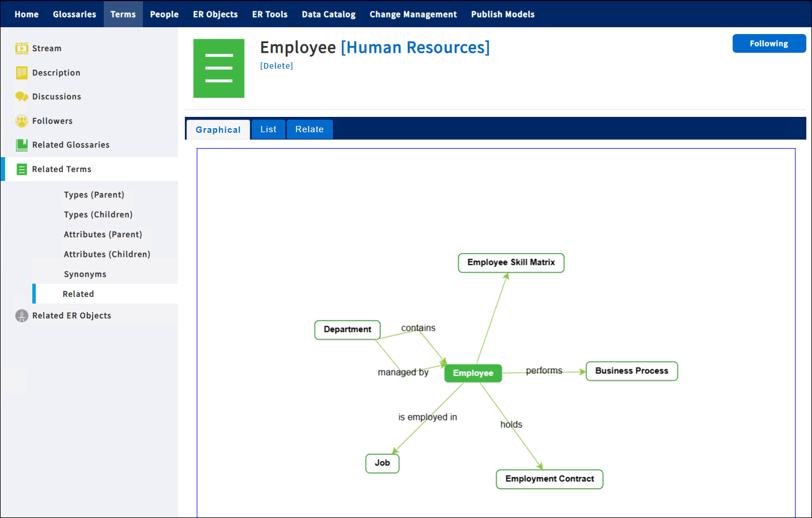The image size is (812, 518).
Task: Select Related ER Objects in sidebar
Action: (71, 316)
